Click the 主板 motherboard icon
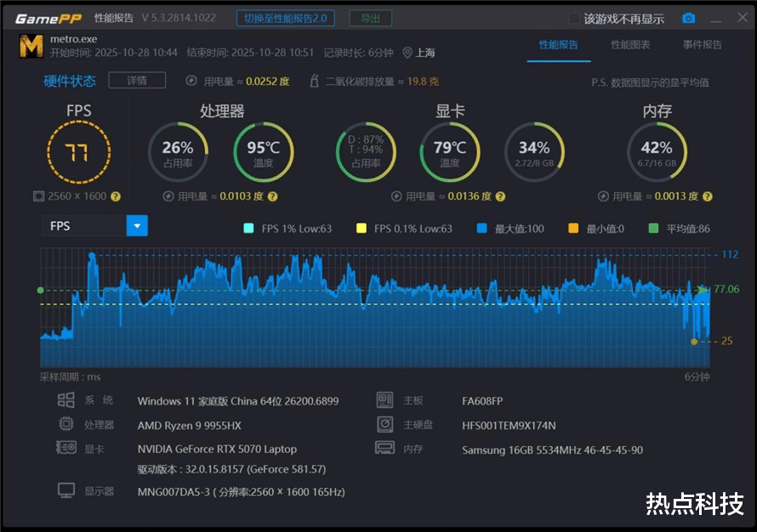This screenshot has width=757, height=532. coord(384,399)
